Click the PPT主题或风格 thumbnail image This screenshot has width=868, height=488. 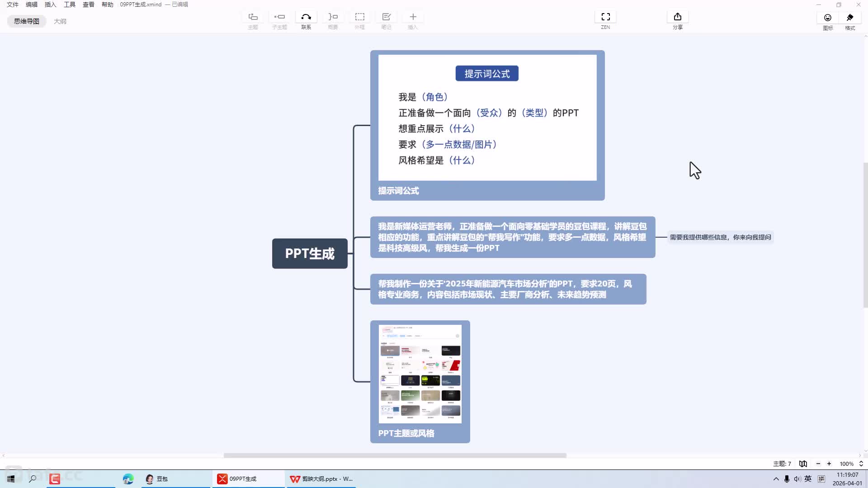pos(420,373)
